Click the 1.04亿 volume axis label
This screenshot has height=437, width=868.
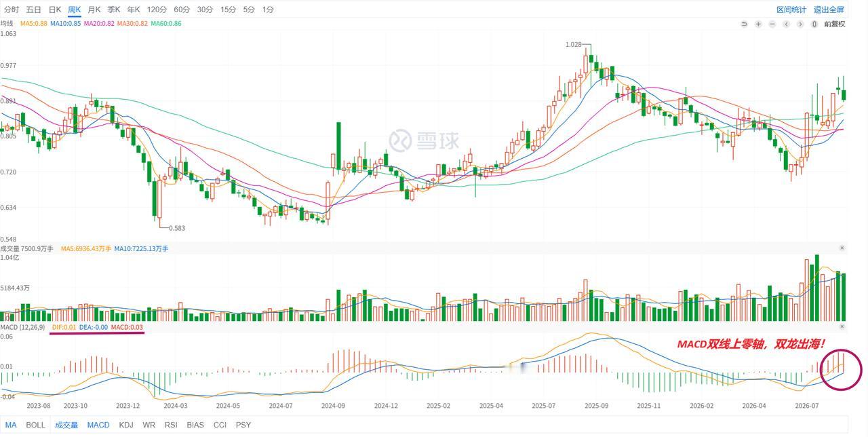click(9, 258)
